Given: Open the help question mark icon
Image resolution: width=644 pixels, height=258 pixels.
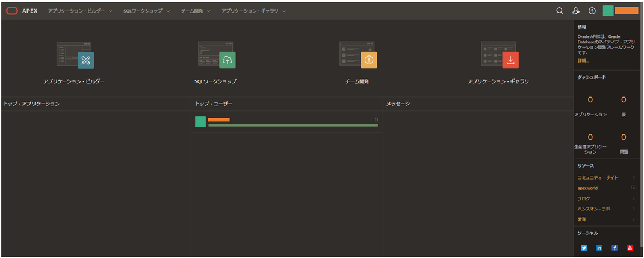Looking at the screenshot, I should pos(592,11).
